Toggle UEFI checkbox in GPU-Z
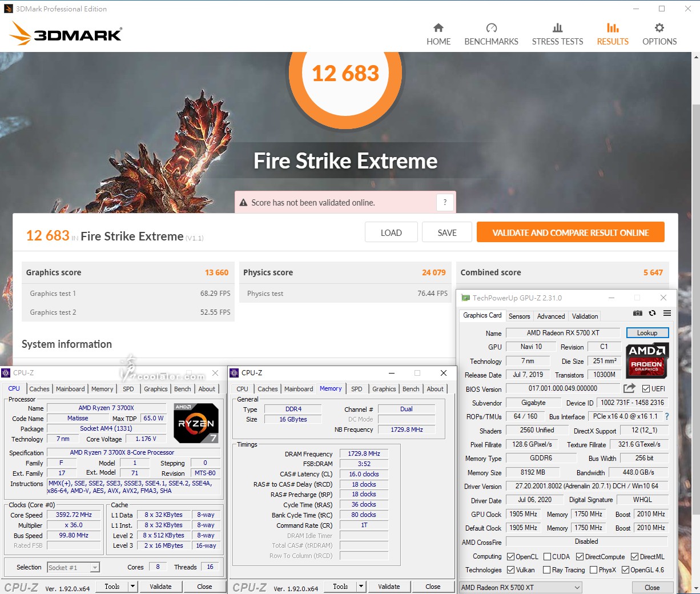 click(646, 388)
